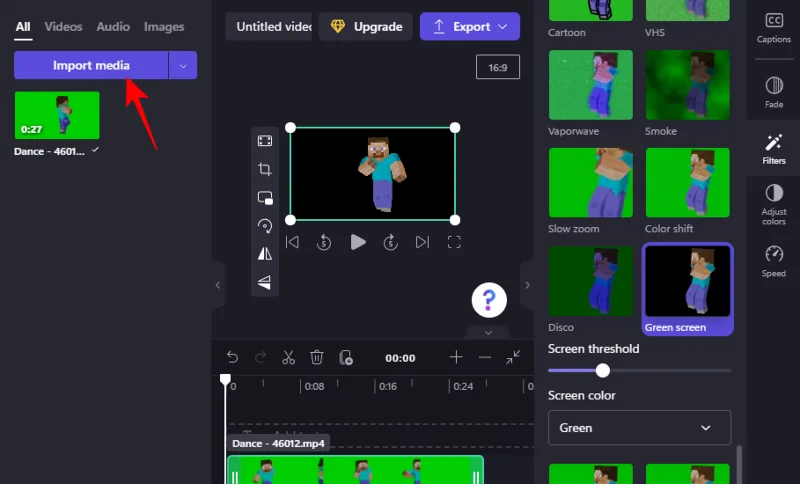Viewport: 800px width, 484px height.
Task: Switch to the Audio tab
Action: (113, 27)
